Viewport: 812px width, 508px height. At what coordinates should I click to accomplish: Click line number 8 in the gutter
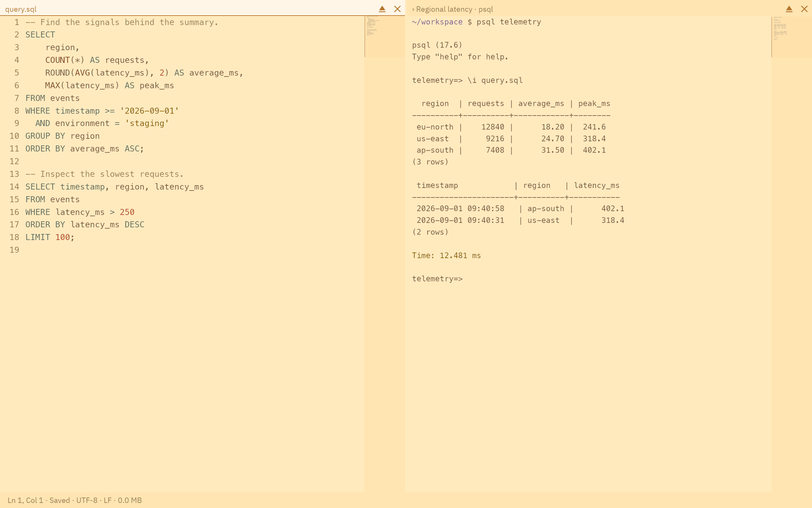[16, 111]
